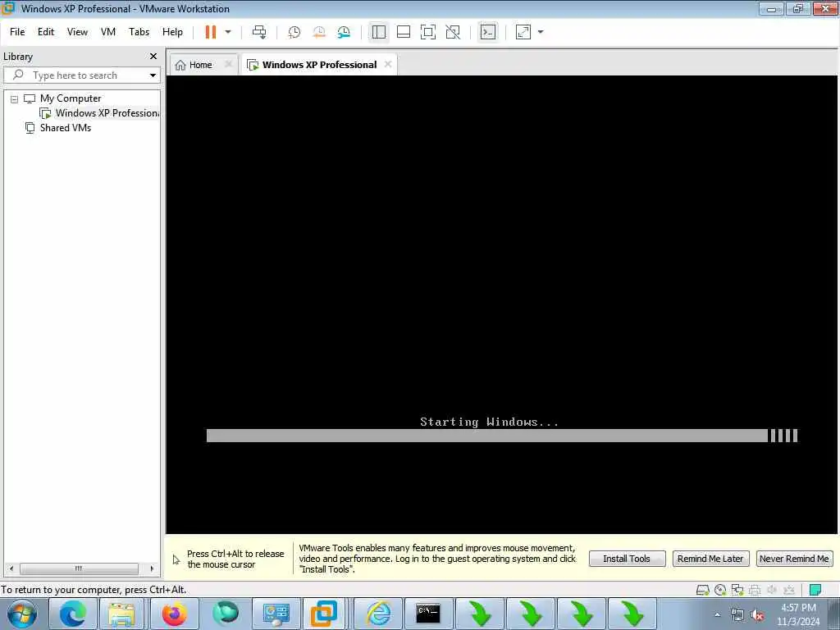Click library scrollbar right arrow
The width and height of the screenshot is (840, 630).
pos(152,568)
